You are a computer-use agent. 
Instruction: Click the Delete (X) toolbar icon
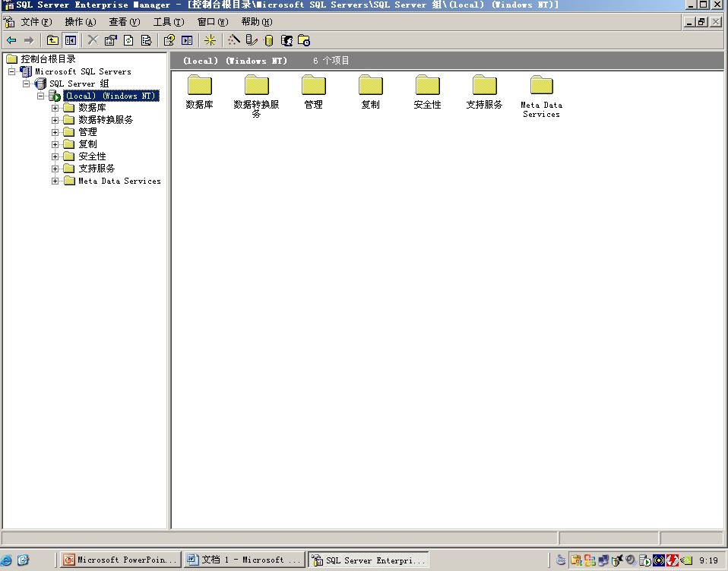(93, 40)
